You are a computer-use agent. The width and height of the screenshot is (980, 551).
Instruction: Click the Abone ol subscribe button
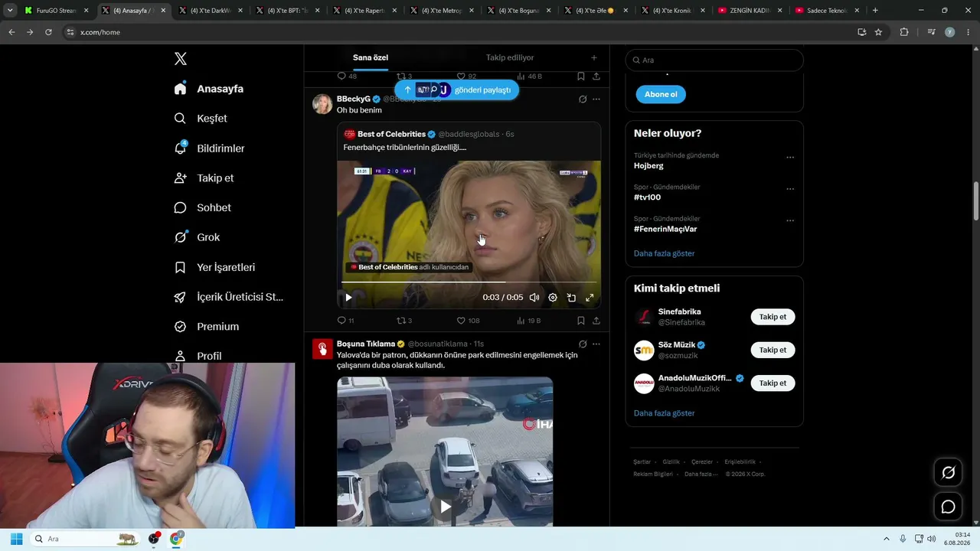[661, 94]
